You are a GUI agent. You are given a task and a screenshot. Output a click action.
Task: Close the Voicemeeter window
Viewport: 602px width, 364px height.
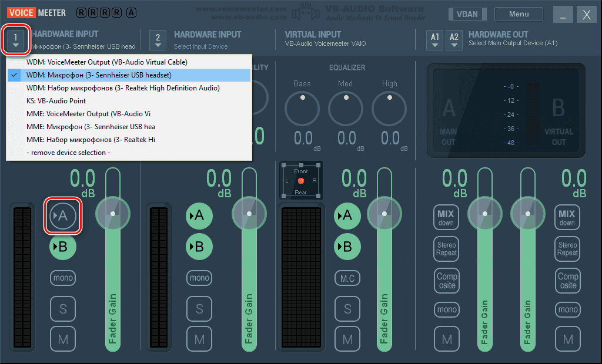pos(587,15)
